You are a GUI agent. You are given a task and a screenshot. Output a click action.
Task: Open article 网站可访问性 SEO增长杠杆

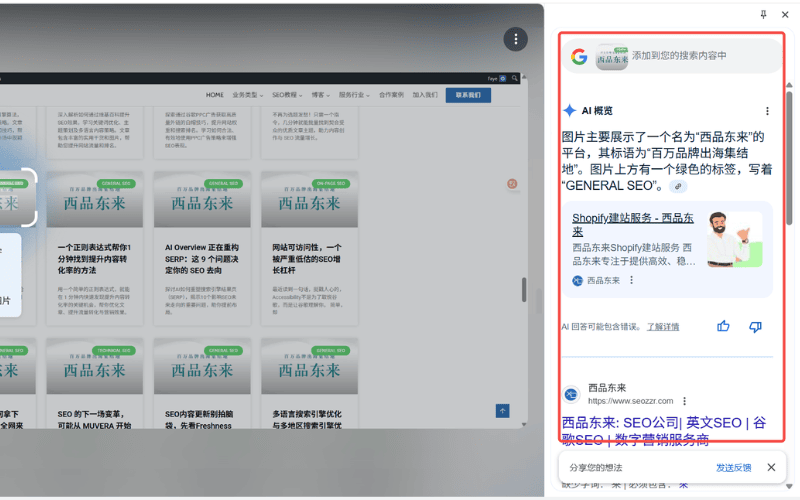pyautogui.click(x=307, y=259)
